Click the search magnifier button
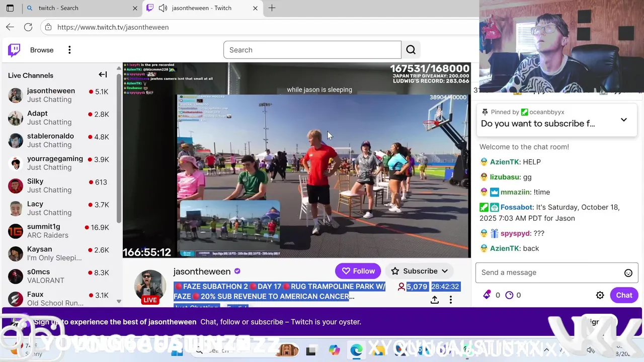644x362 pixels. click(411, 50)
